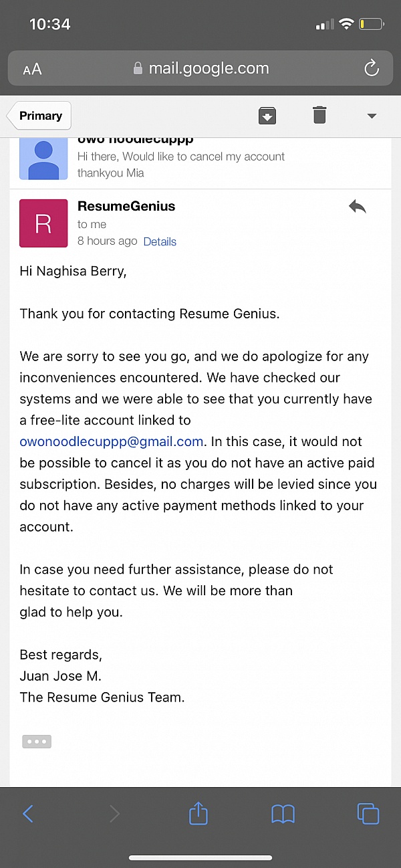Open the owonoodlecuppp@gmail.com email link
The height and width of the screenshot is (868, 401).
tap(112, 441)
